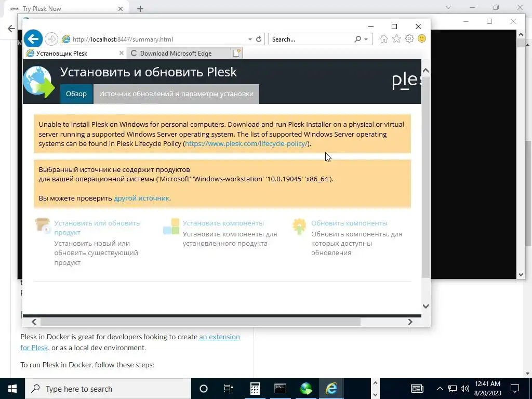Click the smiley feedback icon
This screenshot has height=399, width=532.
[x=422, y=38]
